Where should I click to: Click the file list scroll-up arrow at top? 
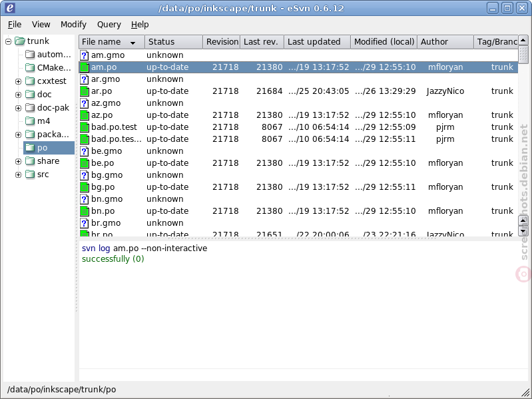(523, 40)
